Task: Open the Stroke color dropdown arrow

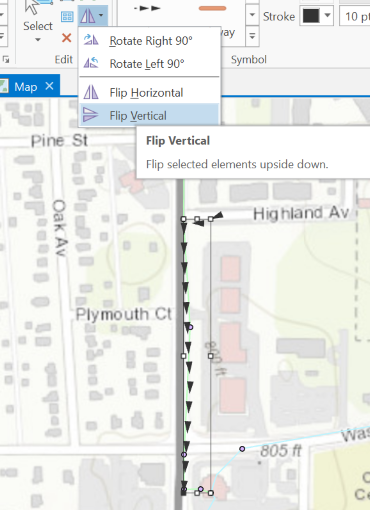Action: point(327,15)
